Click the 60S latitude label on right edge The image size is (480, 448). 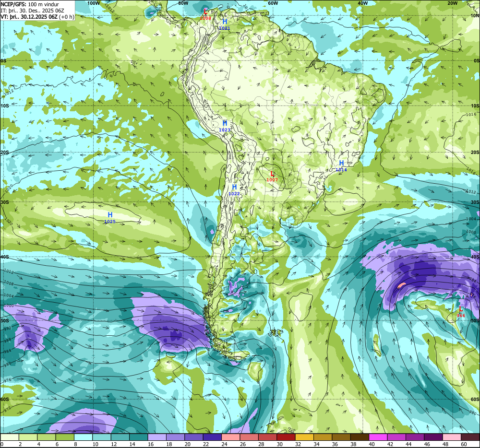(475, 400)
